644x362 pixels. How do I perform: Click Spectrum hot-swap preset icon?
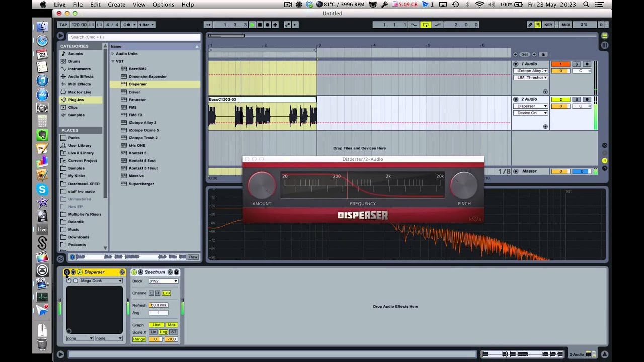pyautogui.click(x=170, y=272)
